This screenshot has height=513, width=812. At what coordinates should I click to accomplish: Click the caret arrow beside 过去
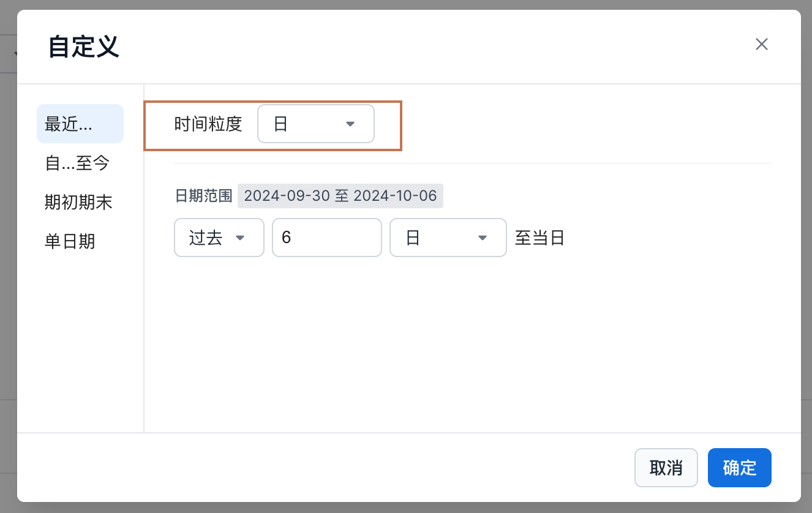240,238
